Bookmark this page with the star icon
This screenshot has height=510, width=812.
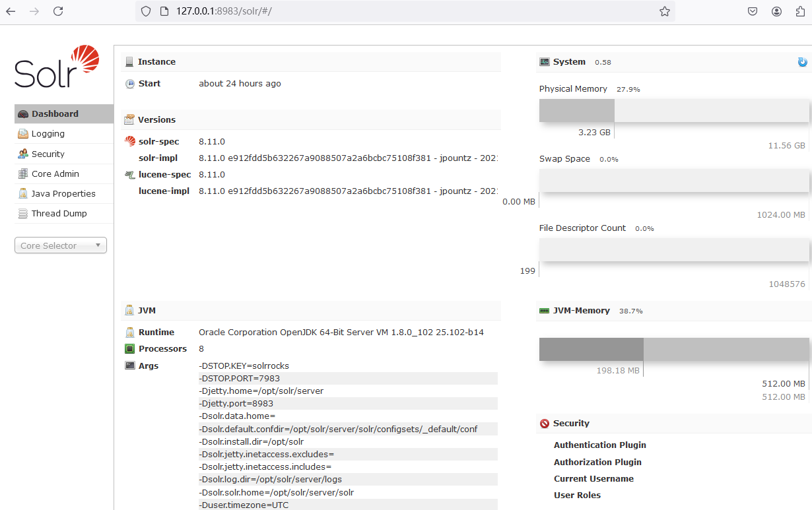pos(664,11)
